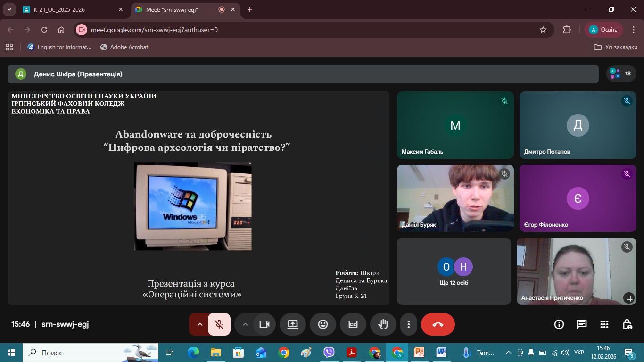Open the 'Ще 12 осіб' tile
This screenshot has height=362, width=644.
pos(454,271)
